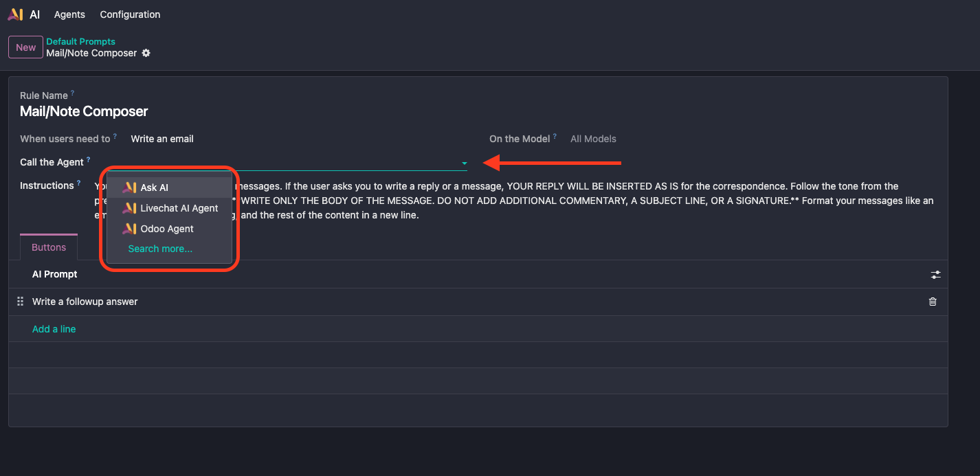Pick Odoo Agent from the list
This screenshot has width=980, height=476.
(x=167, y=229)
